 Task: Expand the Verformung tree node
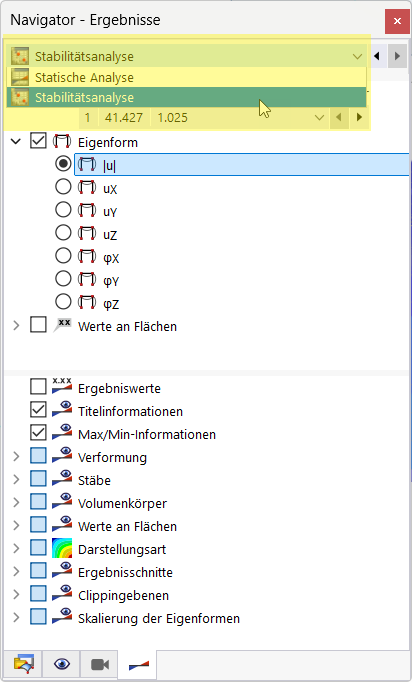point(16,456)
